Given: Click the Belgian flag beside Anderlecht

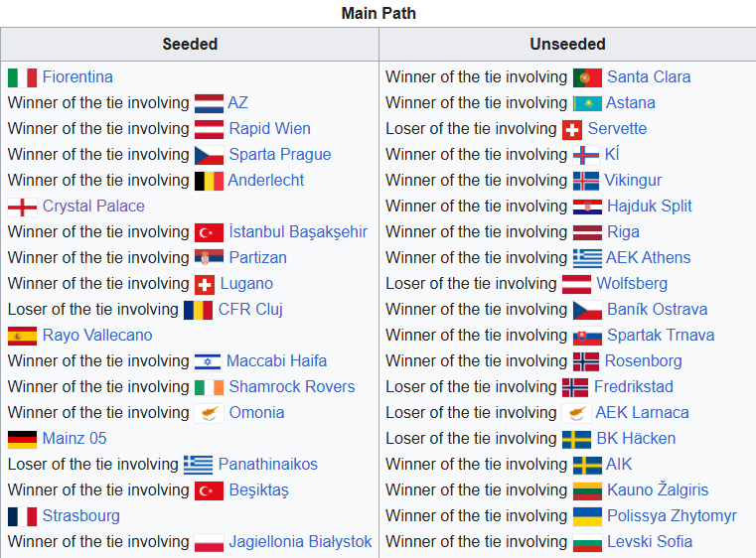Looking at the screenshot, I should pyautogui.click(x=209, y=181).
